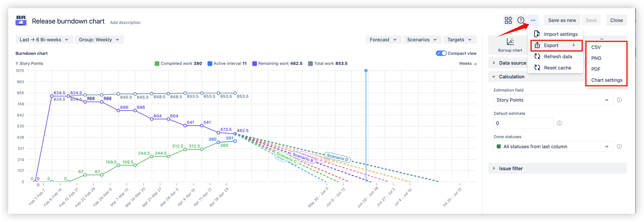Image resolution: width=644 pixels, height=222 pixels.
Task: Click the Default estimate input field
Action: [x=524, y=123]
